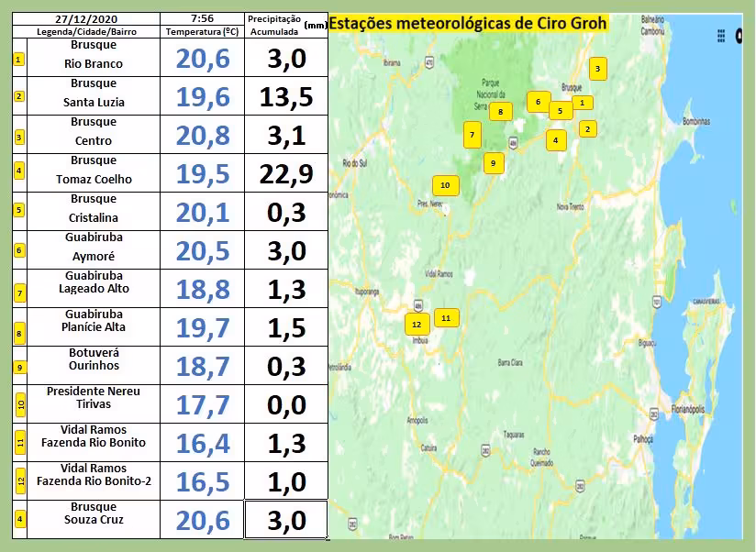
Task: Click legend badge 10 beside Presidente Nereu
Action: (x=19, y=403)
